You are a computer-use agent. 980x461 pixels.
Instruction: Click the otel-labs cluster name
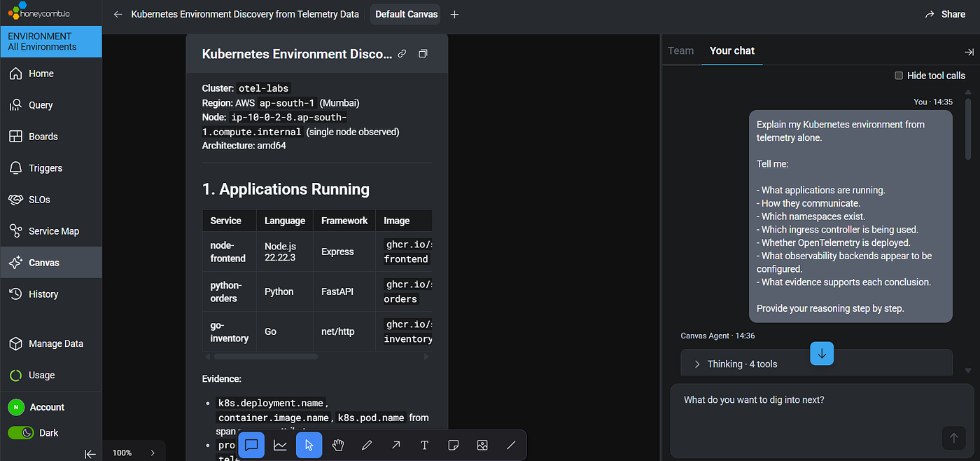[x=263, y=88]
